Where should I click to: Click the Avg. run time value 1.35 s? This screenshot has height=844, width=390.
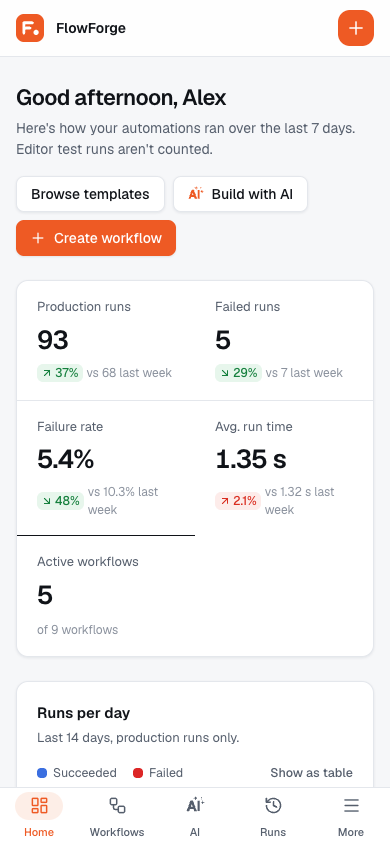(x=251, y=460)
